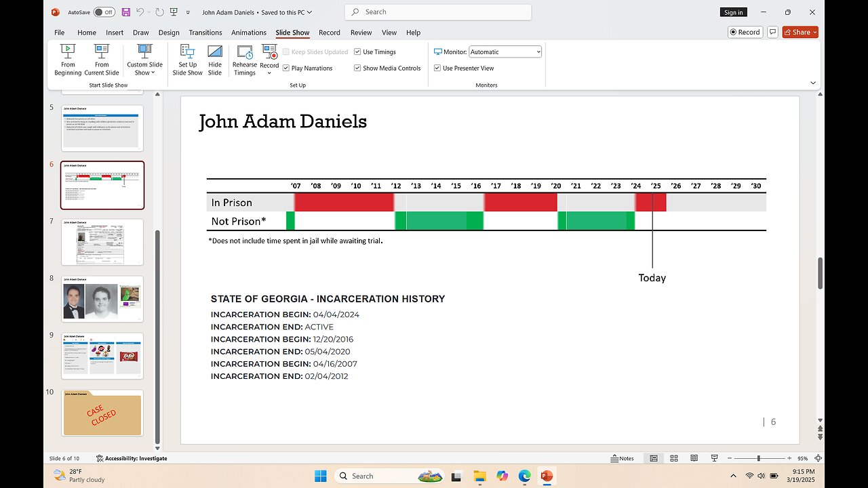
Task: Open the Animations tab
Action: pyautogui.click(x=249, y=33)
